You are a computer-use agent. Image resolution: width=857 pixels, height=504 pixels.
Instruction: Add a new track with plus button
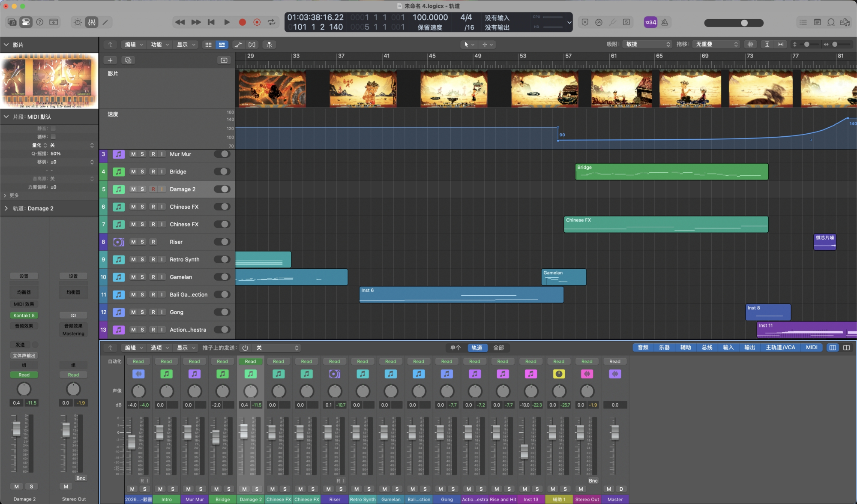point(110,60)
